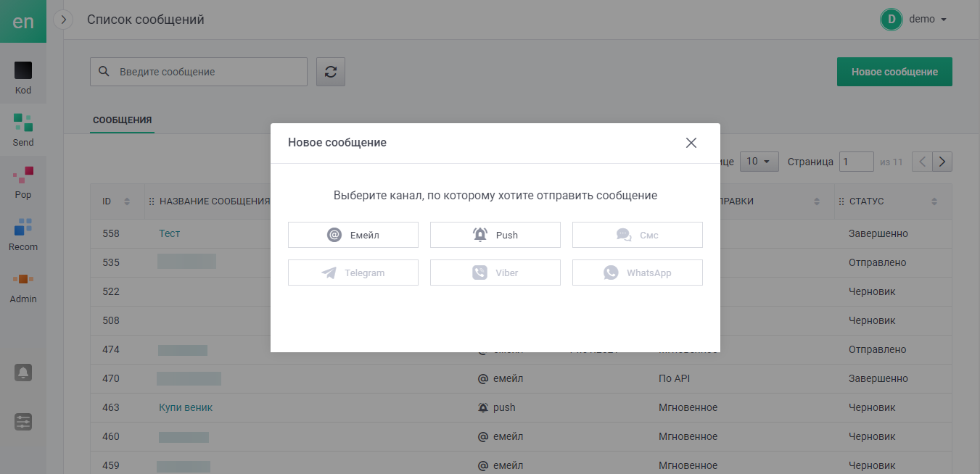
Task: Click the green 'D' user avatar
Action: pyautogui.click(x=892, y=20)
